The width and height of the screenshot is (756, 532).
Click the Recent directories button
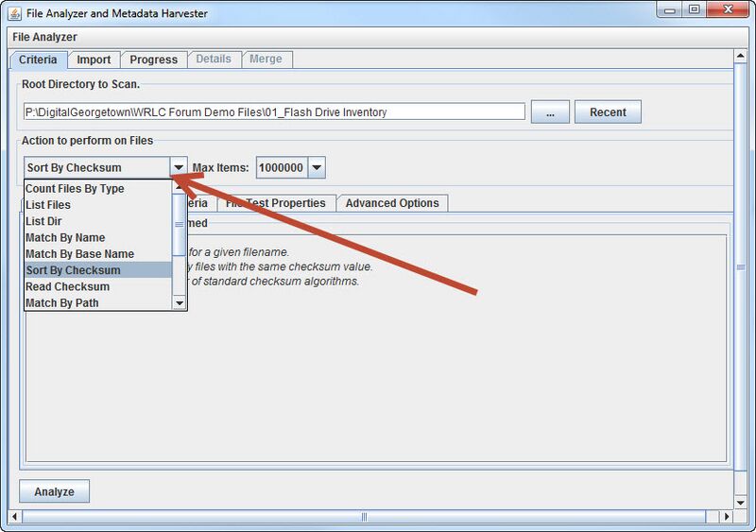607,112
